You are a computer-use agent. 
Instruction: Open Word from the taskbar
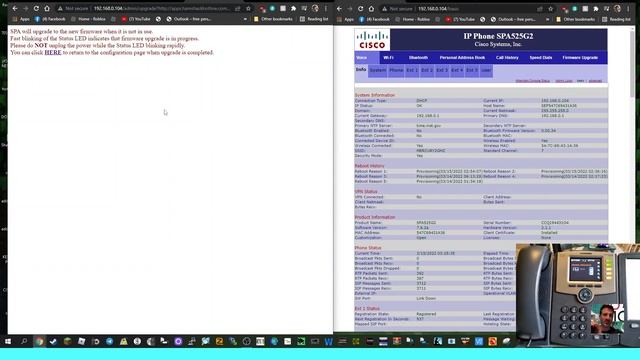click(329, 341)
